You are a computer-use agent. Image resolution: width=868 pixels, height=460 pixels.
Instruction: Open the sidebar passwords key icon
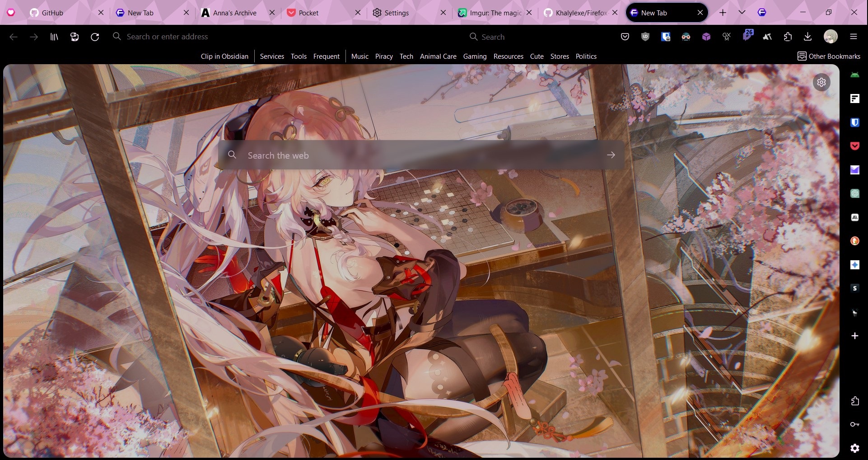tap(855, 424)
